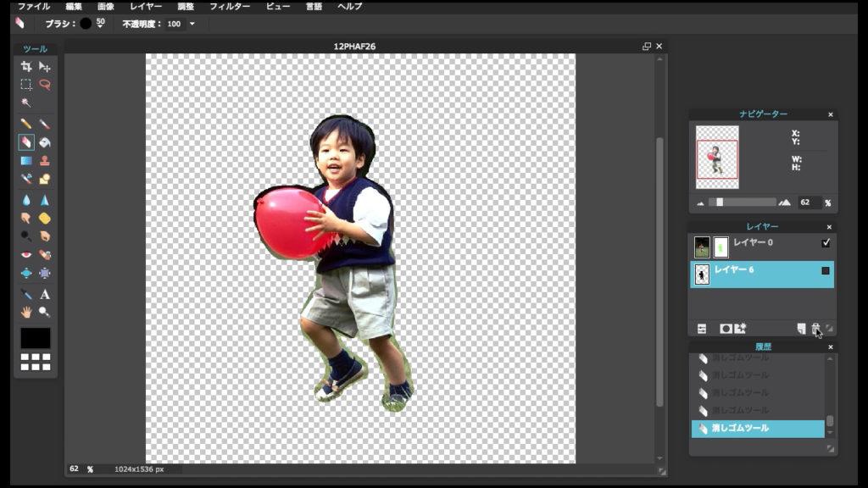Toggle layer settings icon in Layers panel
The height and width of the screenshot is (488, 868).
coord(702,329)
